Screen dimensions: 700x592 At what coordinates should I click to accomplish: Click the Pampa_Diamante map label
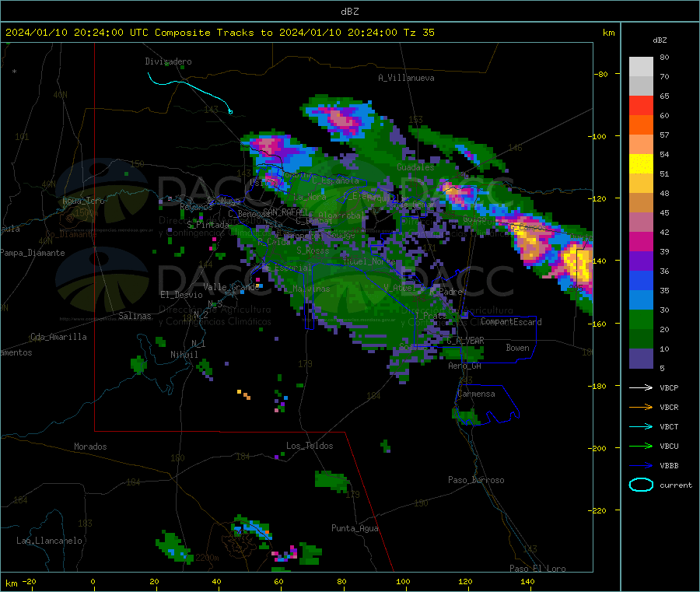click(33, 253)
